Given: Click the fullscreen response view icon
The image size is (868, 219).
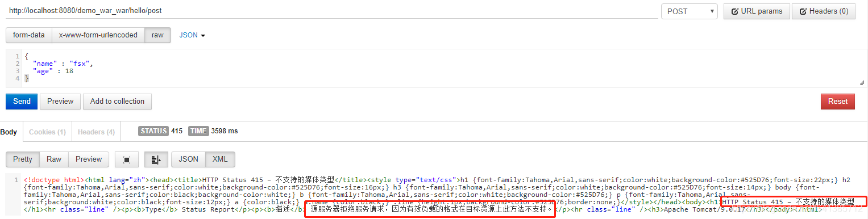Looking at the screenshot, I should [127, 159].
